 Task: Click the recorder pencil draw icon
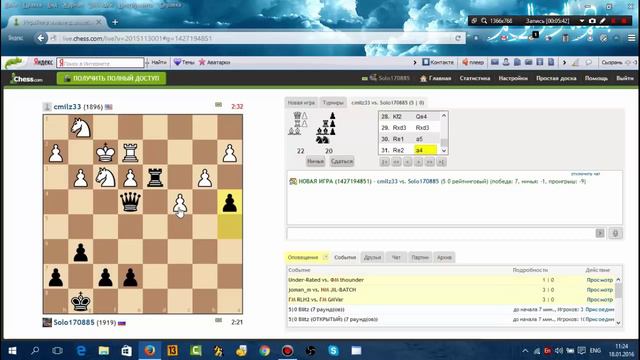pos(603,21)
